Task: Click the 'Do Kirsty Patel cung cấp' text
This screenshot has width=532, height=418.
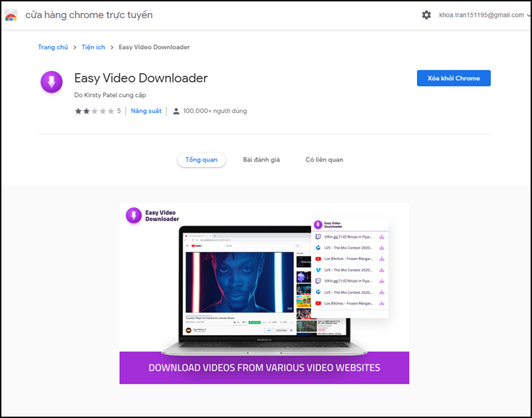Action: click(110, 95)
